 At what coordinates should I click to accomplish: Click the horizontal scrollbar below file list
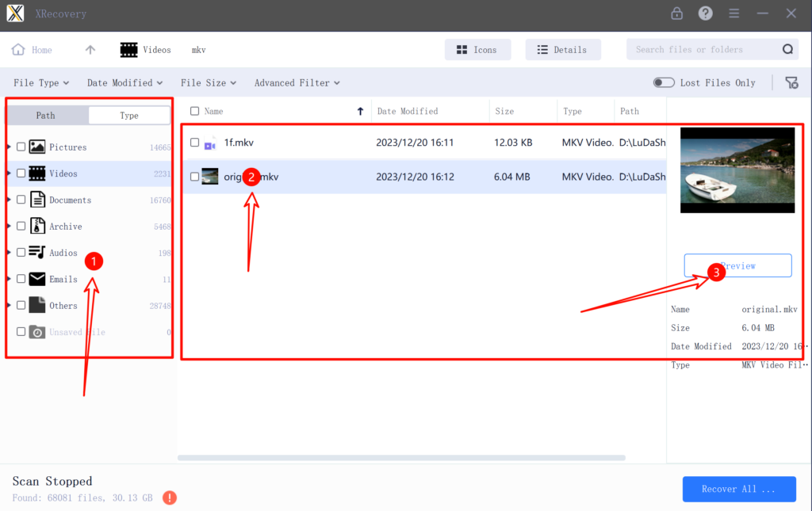pyautogui.click(x=401, y=458)
